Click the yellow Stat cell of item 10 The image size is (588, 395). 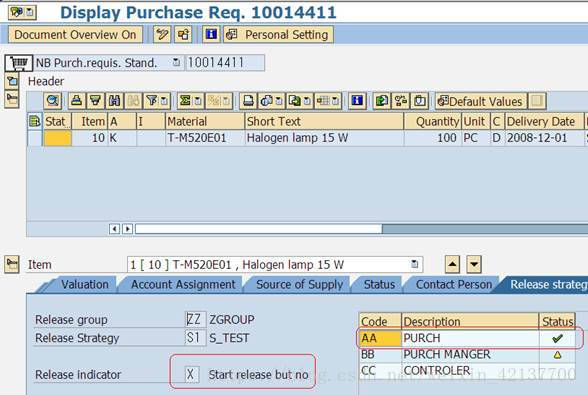(57, 138)
